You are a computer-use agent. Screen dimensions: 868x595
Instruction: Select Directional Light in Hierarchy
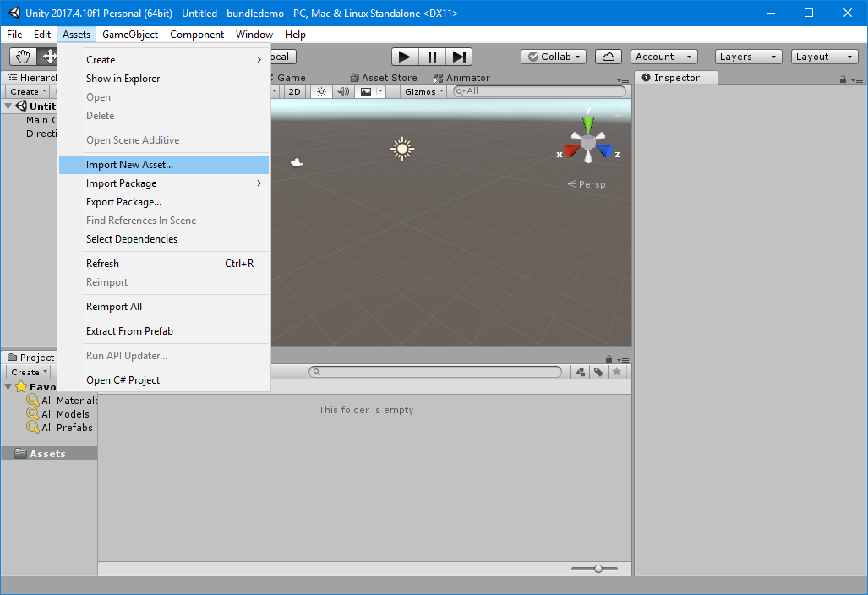[x=41, y=134]
